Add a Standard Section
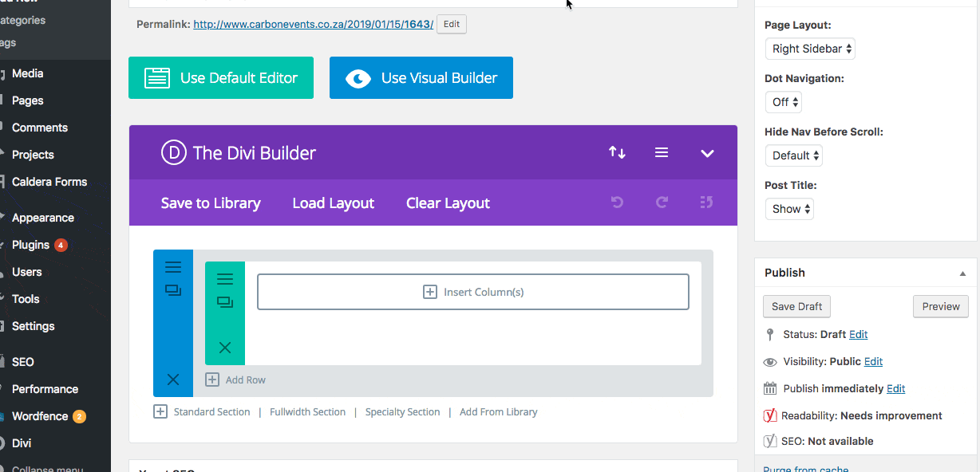This screenshot has height=472, width=980. pos(211,412)
